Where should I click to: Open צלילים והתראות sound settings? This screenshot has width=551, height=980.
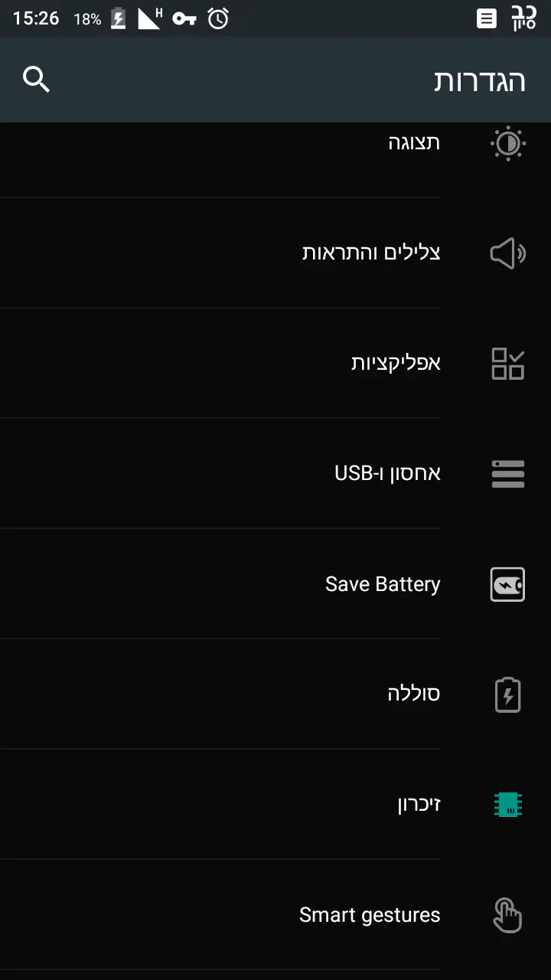pyautogui.click(x=371, y=253)
